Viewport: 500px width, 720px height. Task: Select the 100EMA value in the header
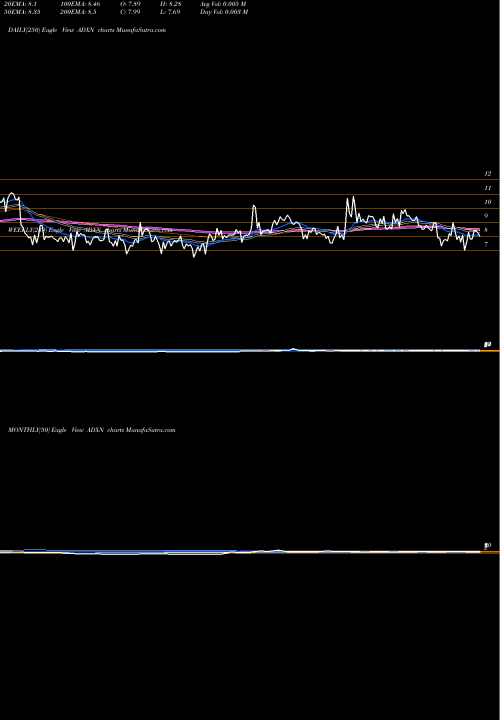79,4
